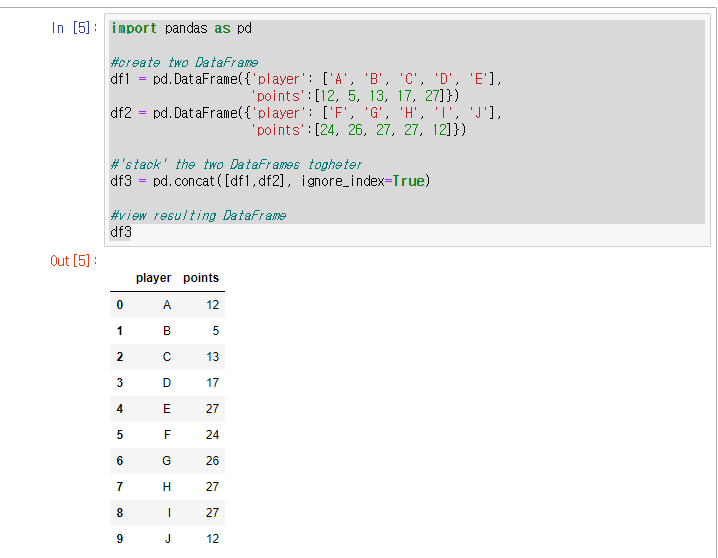Click player cell 'F'
This screenshot has width=718, height=558.
167,435
